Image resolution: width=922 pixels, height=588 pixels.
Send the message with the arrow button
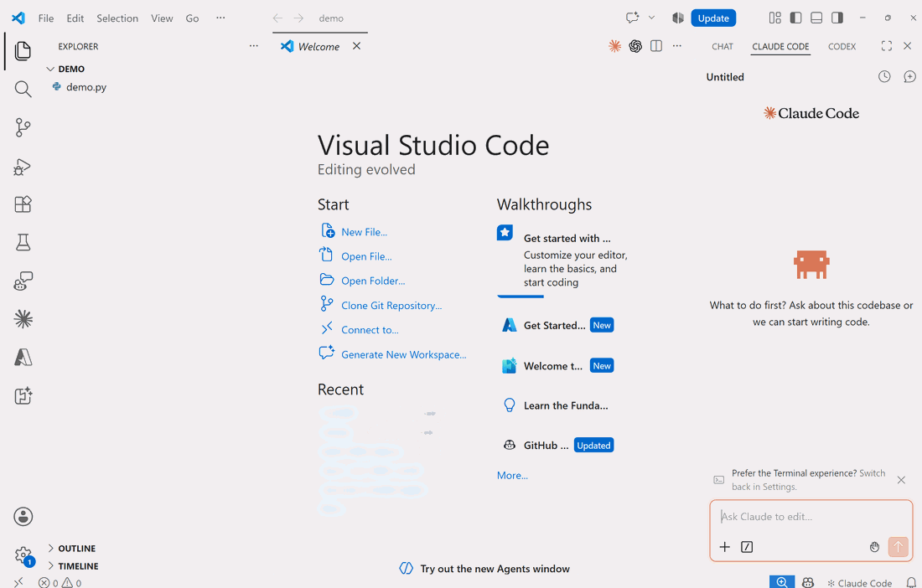[x=898, y=547]
